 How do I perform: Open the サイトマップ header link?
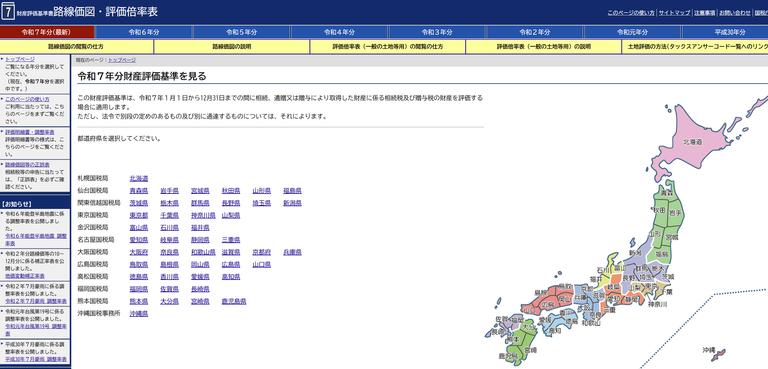point(674,13)
